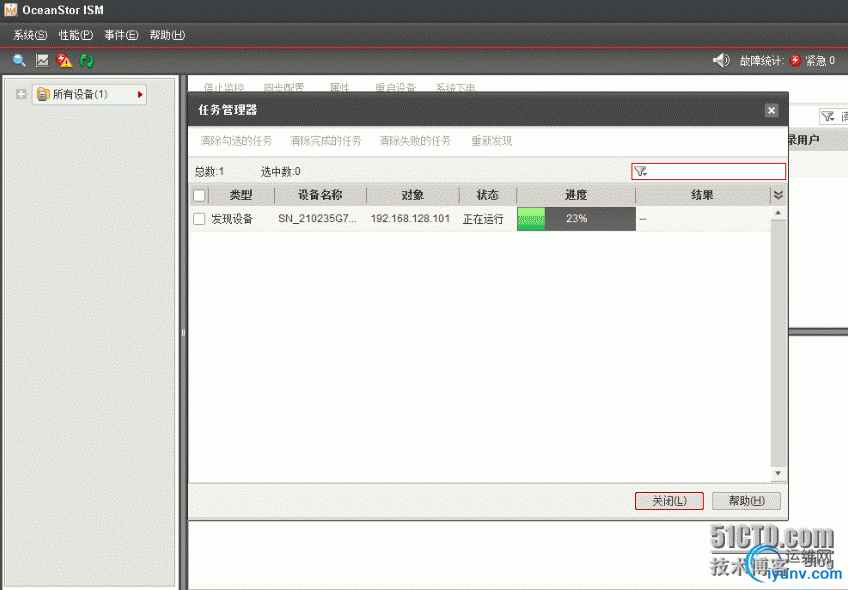Viewport: 848px width, 590px height.
Task: Click 重新发现 to restart device discovery
Action: pyautogui.click(x=491, y=140)
